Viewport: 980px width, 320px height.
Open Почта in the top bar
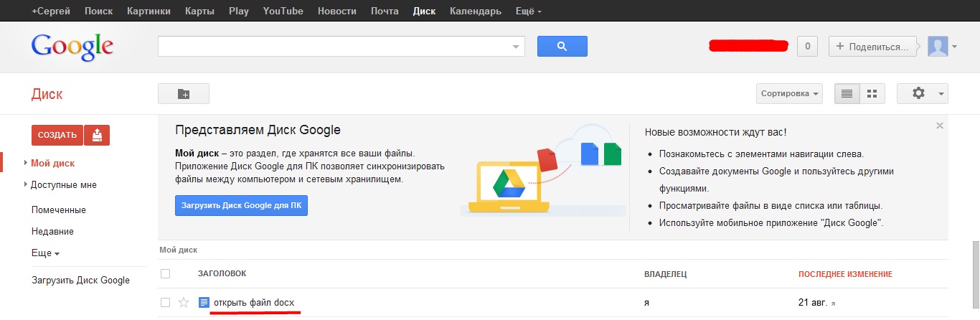click(385, 11)
